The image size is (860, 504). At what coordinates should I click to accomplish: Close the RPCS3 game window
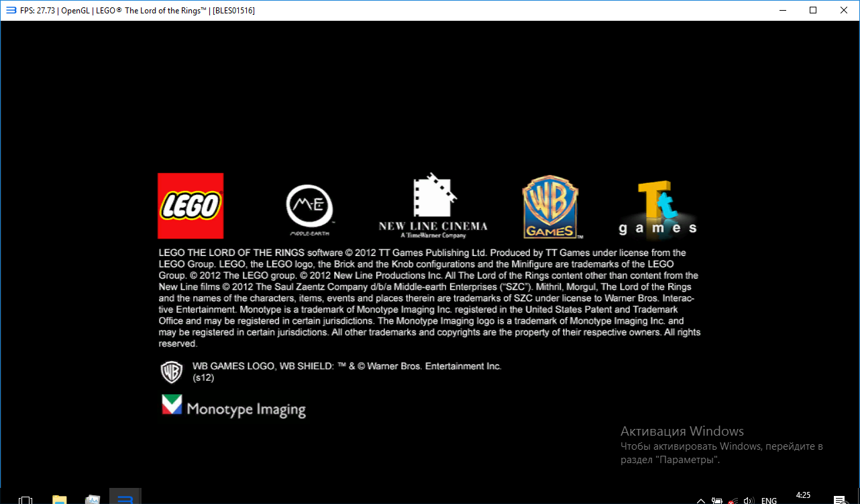pos(844,10)
